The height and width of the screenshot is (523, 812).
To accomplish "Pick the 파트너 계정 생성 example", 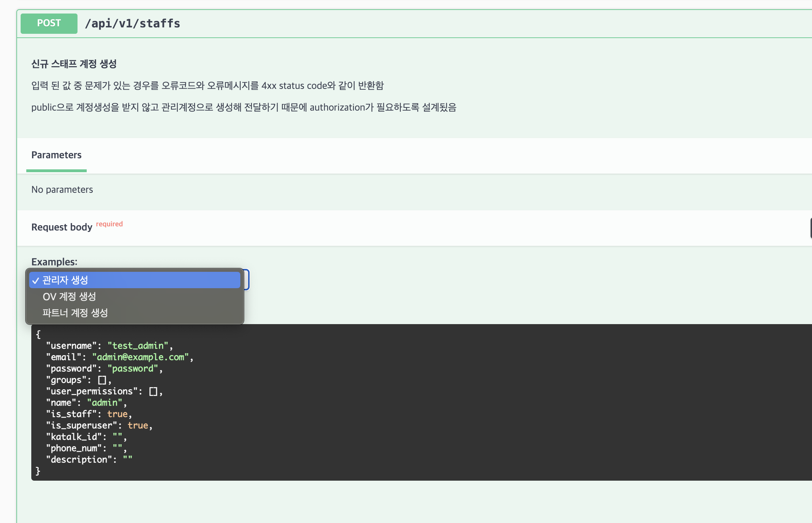I will pyautogui.click(x=75, y=313).
